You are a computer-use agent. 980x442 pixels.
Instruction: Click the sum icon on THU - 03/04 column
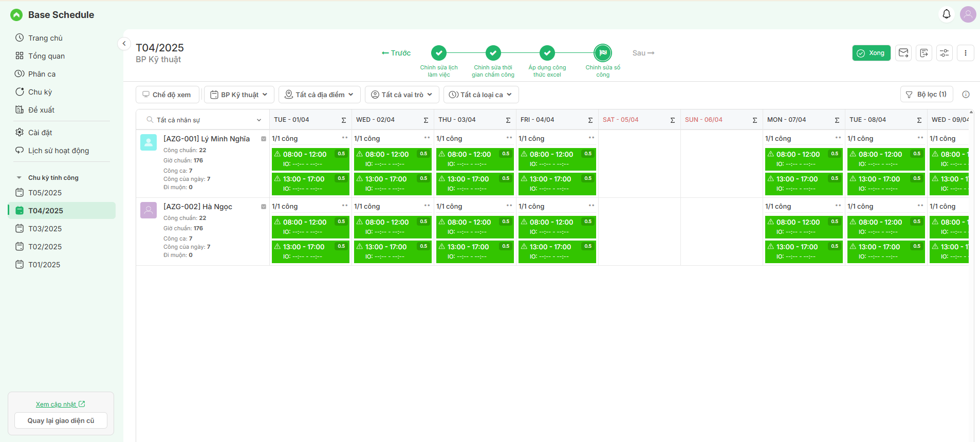pos(508,120)
